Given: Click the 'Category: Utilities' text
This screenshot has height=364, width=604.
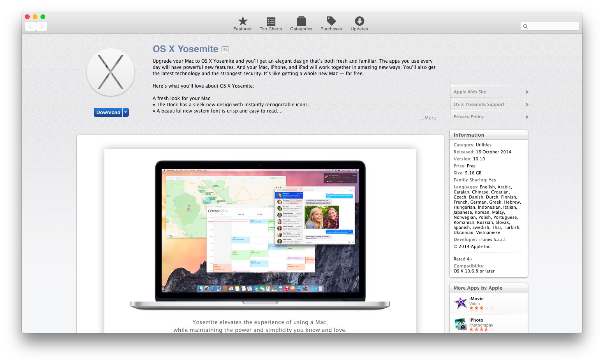Looking at the screenshot, I should (x=472, y=145).
